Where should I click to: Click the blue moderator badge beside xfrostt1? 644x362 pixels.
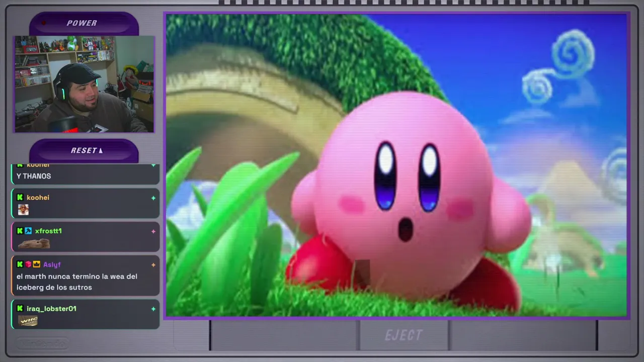[29, 231]
